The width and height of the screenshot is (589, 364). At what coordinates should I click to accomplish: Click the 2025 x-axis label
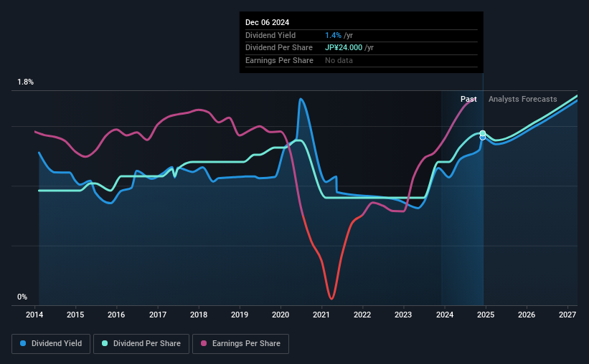486,315
